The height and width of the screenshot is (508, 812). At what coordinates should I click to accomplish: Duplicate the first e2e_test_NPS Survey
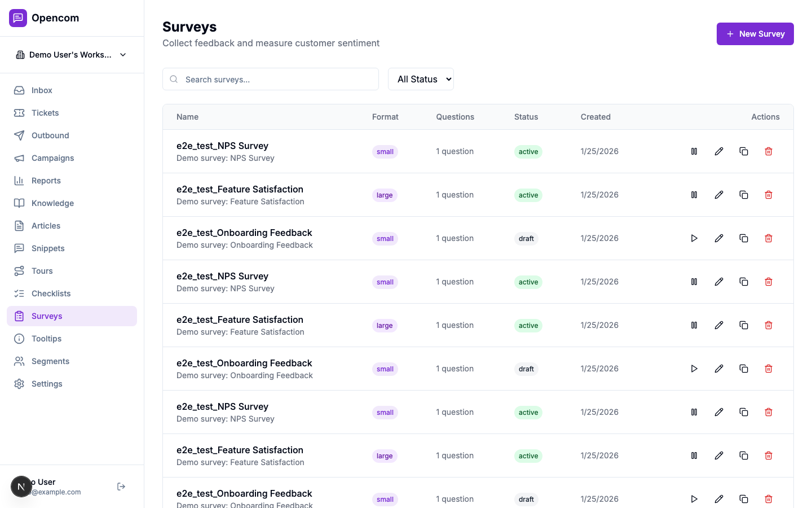click(x=744, y=151)
